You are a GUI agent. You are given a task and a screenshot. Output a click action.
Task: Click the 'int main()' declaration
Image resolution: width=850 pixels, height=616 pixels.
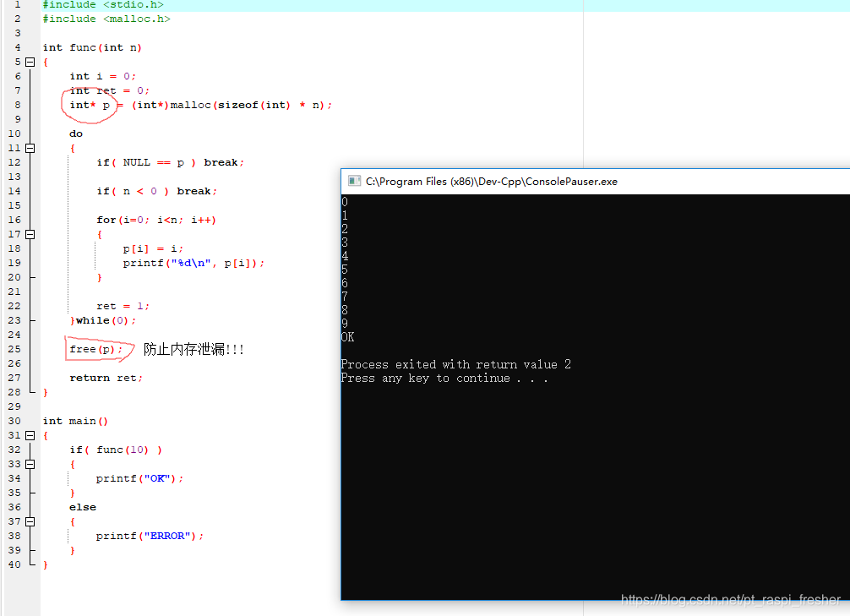[x=75, y=422]
